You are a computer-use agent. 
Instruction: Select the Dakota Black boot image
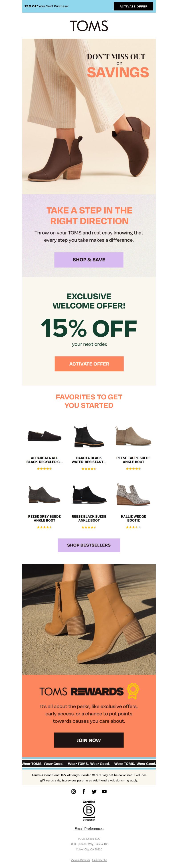(x=89, y=436)
